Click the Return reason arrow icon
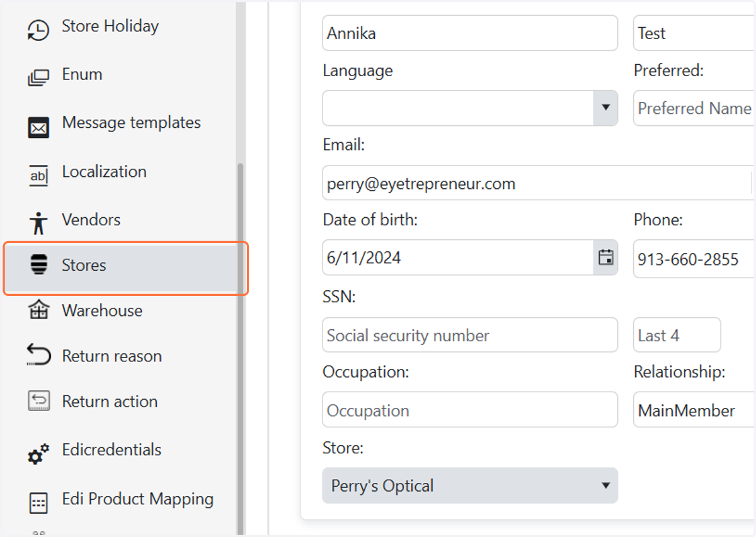Viewport: 756px width, 537px height. click(38, 356)
